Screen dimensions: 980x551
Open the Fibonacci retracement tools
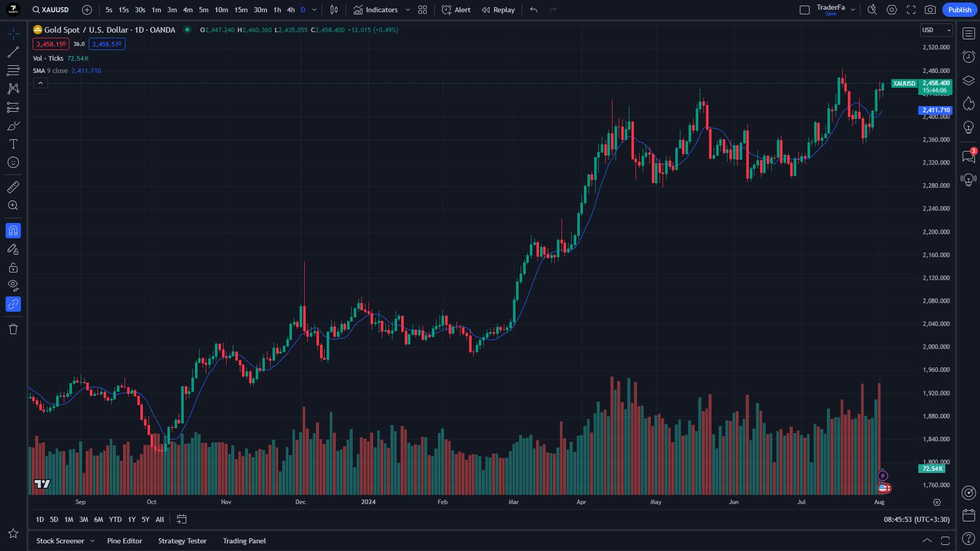coord(13,70)
